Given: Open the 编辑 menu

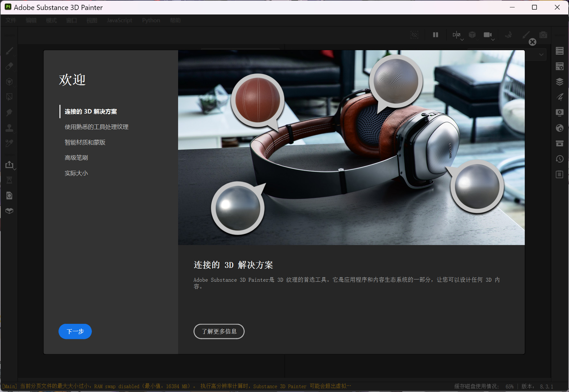Looking at the screenshot, I should pyautogui.click(x=31, y=20).
